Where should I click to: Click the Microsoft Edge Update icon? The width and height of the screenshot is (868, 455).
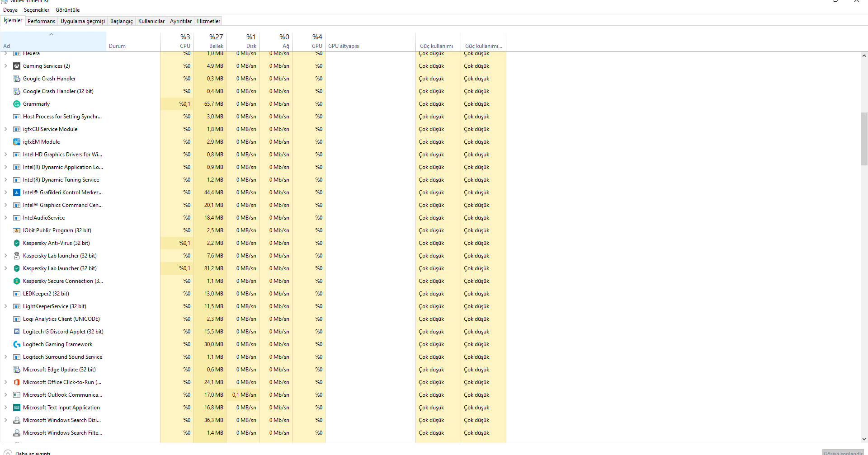[x=17, y=370]
